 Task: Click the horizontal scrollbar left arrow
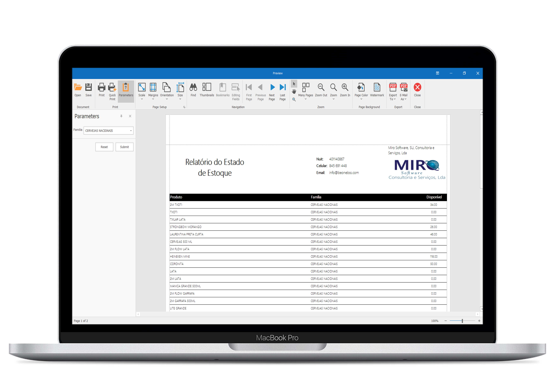point(138,314)
